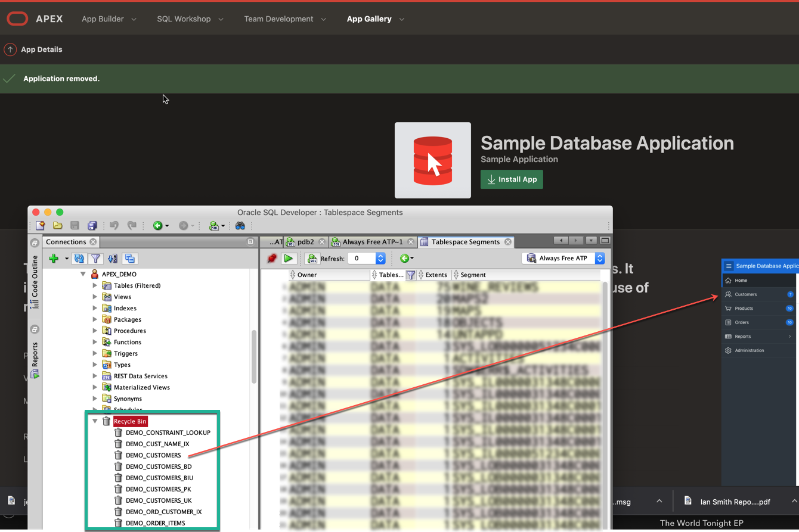Switch to the pdb2 worksheet tab

pyautogui.click(x=305, y=242)
